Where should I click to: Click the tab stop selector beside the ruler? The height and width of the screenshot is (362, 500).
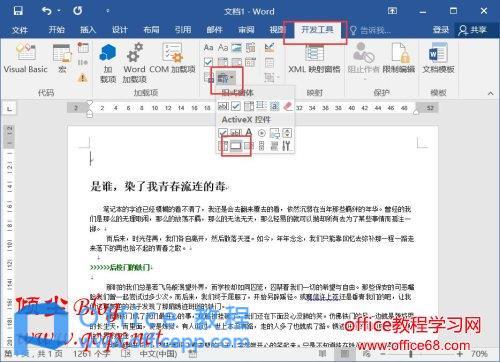9,108
